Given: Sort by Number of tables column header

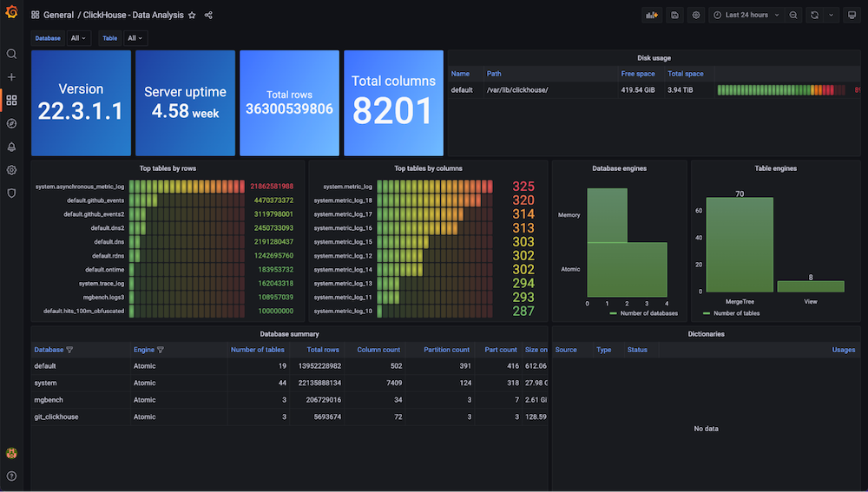Looking at the screenshot, I should (258, 350).
